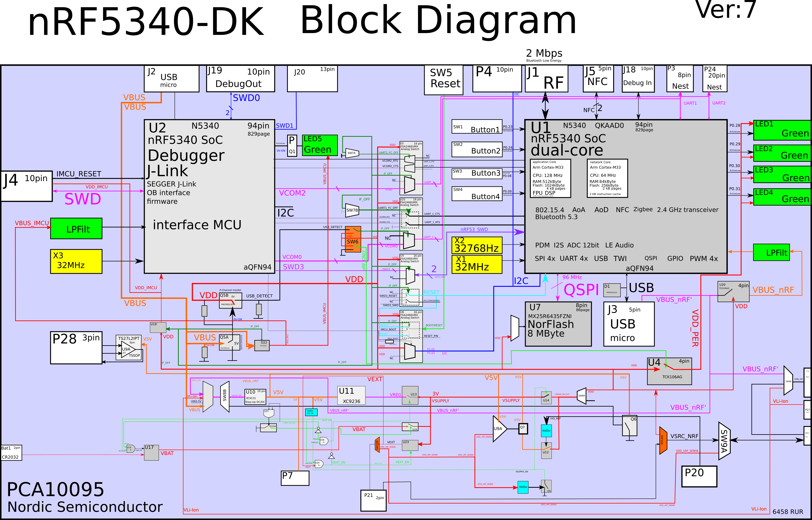This screenshot has height=520, width=812.
Task: Click the orange SW10A switch symbol
Action: [x=663, y=440]
